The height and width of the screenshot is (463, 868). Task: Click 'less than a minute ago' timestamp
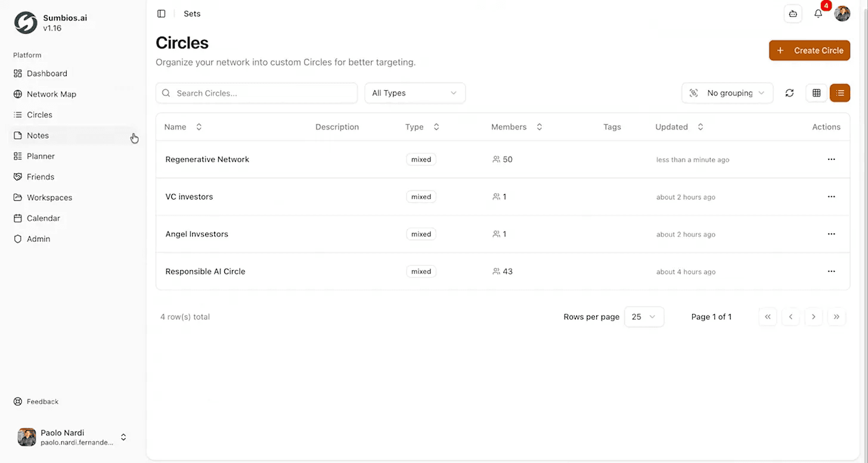coord(693,160)
